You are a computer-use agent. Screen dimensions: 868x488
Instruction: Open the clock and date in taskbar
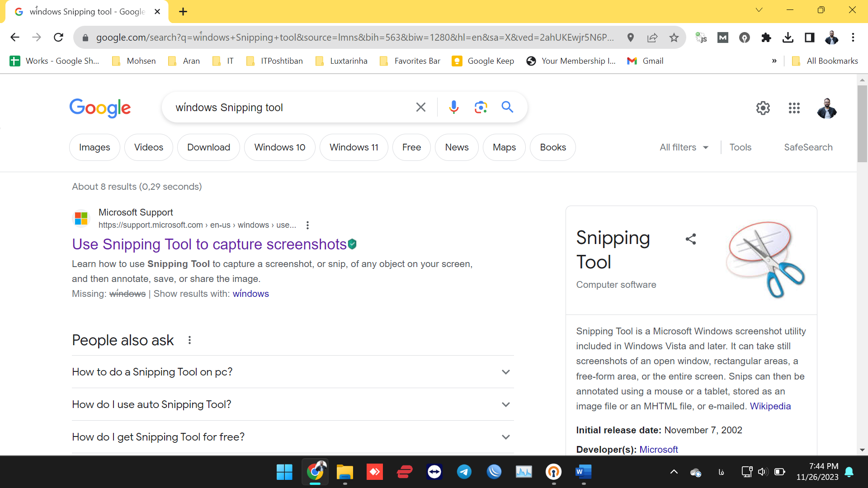(x=817, y=472)
